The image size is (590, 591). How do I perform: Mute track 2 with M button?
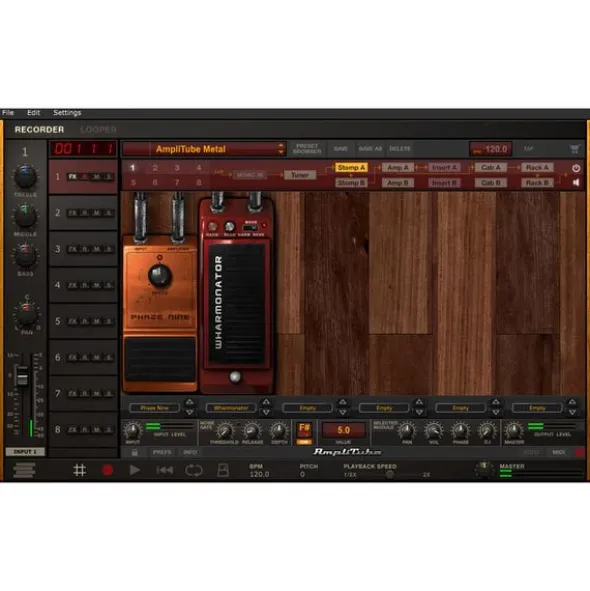(x=97, y=213)
